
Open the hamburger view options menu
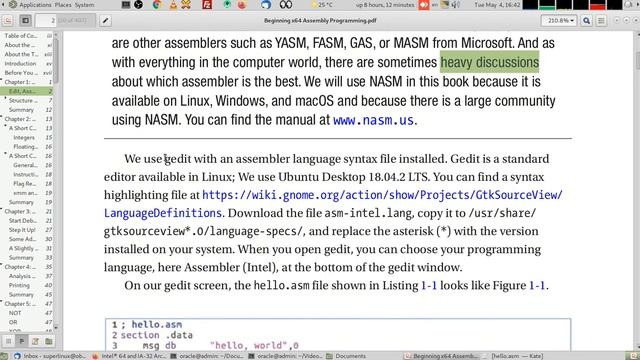601,20
